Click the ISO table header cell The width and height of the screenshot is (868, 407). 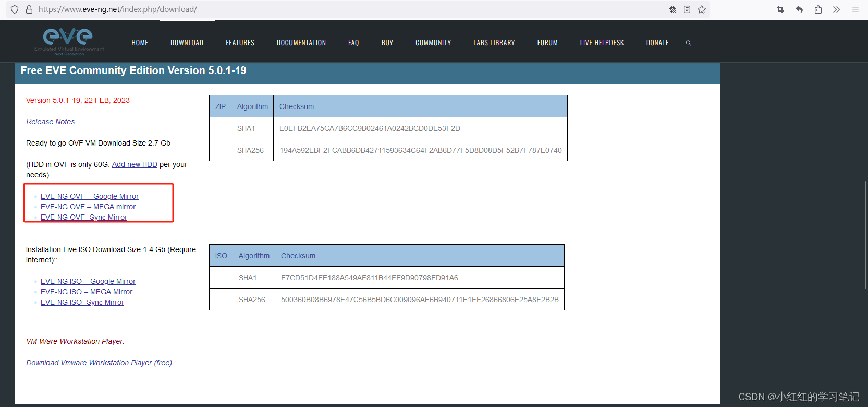[221, 256]
